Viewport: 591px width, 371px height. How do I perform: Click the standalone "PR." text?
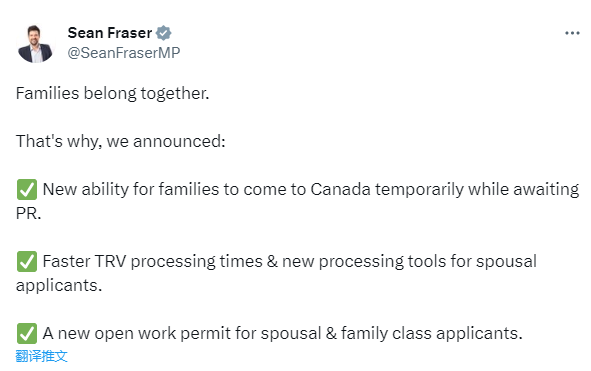point(28,213)
